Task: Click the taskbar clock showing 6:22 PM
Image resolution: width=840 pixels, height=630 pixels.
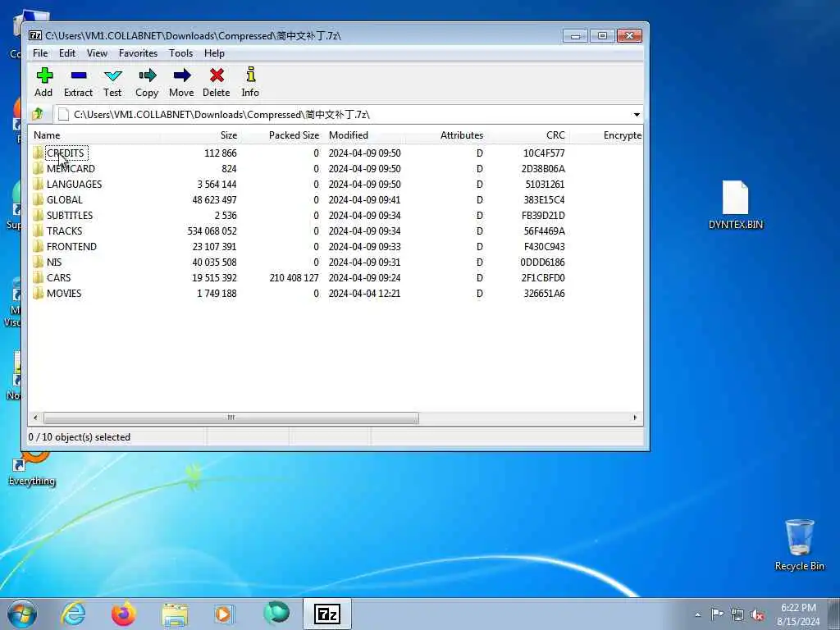Action: [x=798, y=614]
